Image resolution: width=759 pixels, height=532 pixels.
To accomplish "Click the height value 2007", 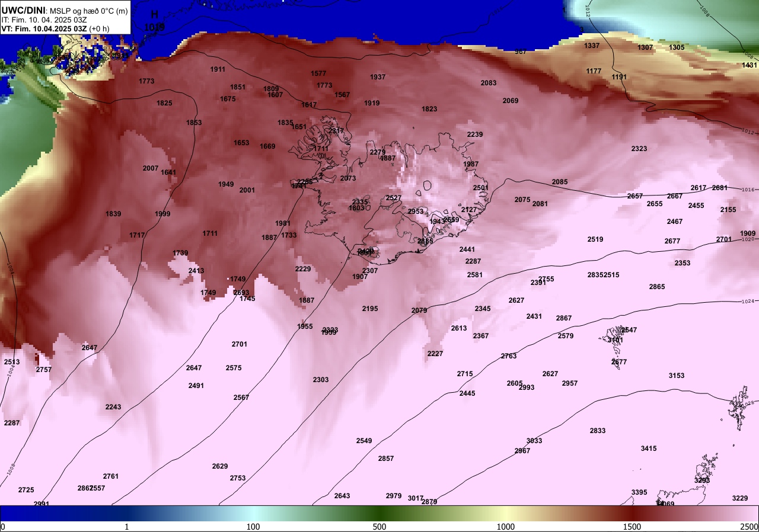I will (x=151, y=168).
